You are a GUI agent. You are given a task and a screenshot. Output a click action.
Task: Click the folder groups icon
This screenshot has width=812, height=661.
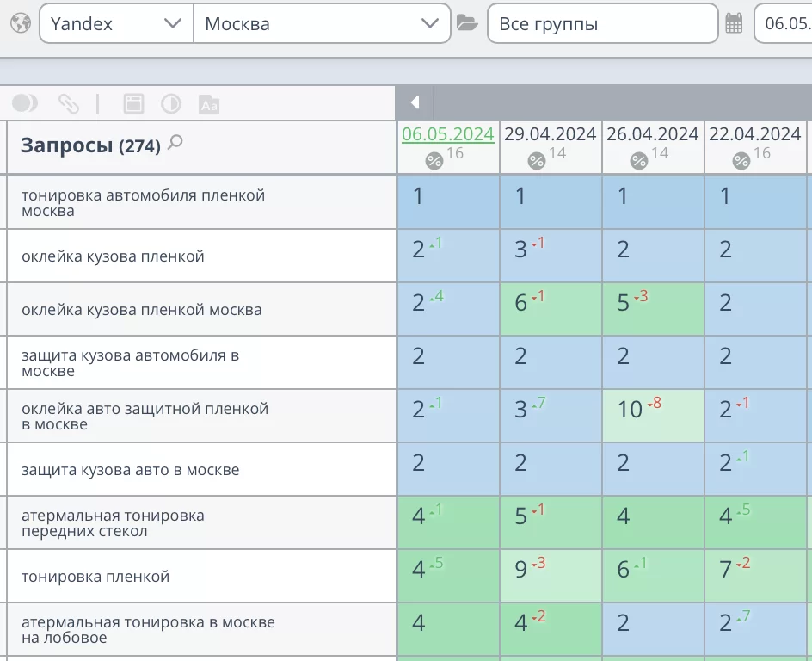pos(467,23)
